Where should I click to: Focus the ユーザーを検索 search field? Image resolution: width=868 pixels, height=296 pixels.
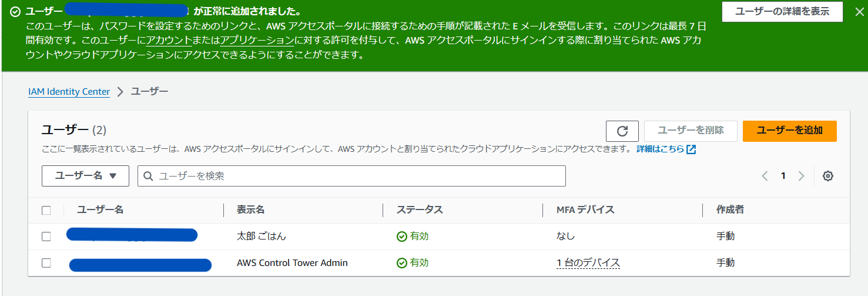[351, 176]
